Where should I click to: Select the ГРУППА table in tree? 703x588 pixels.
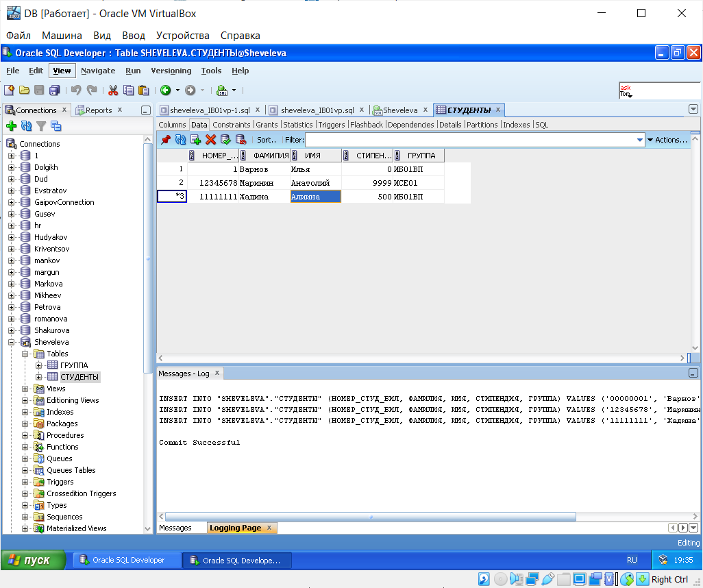[x=74, y=365]
